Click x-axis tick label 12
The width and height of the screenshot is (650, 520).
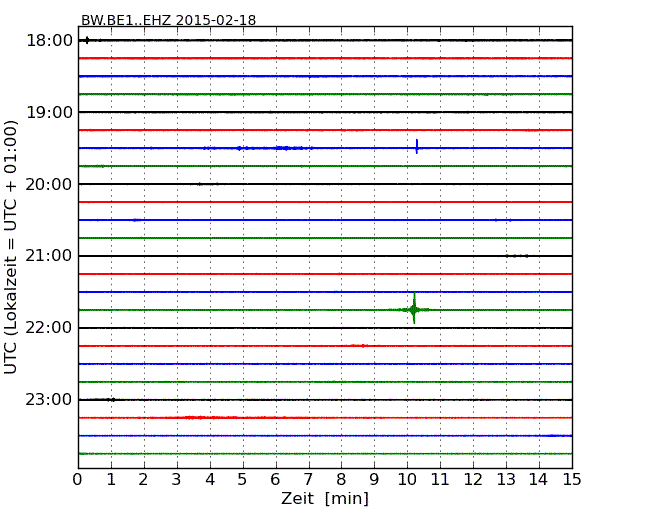[473, 479]
